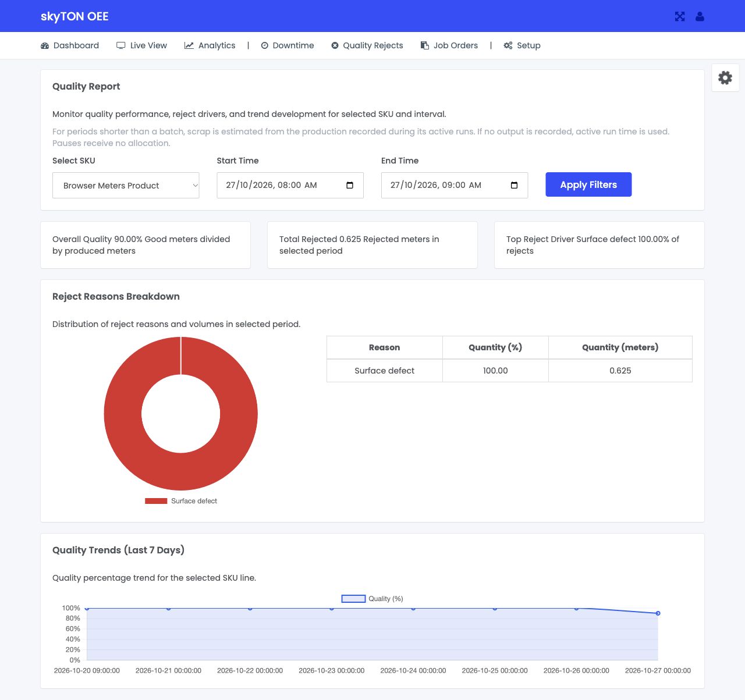Click the Quantity (meters) column header

click(620, 347)
